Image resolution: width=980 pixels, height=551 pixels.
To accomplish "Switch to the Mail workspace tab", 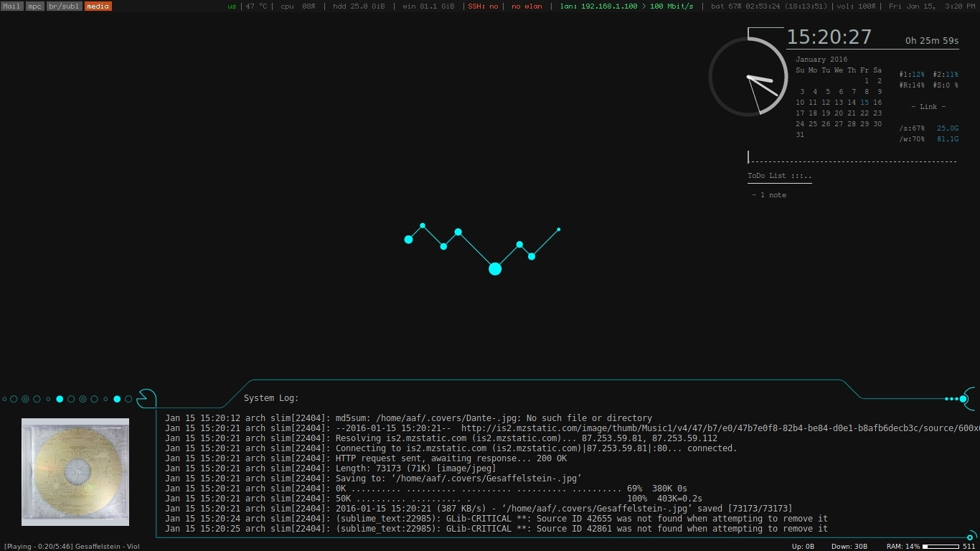I will 12,6.
